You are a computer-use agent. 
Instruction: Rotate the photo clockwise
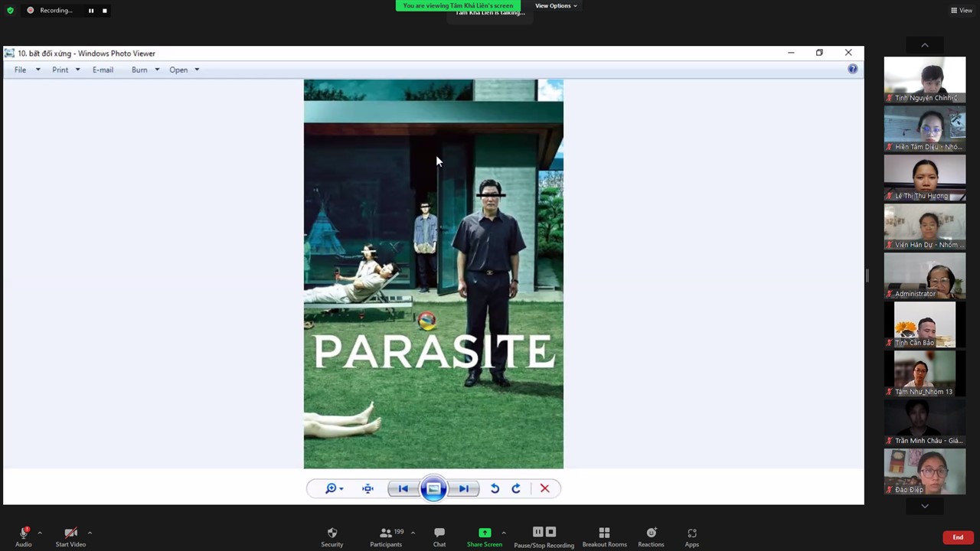516,488
